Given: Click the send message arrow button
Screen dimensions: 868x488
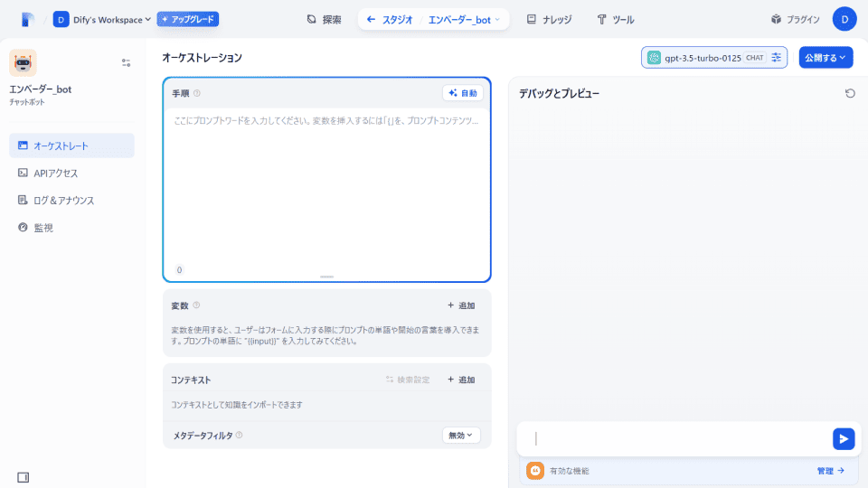Looking at the screenshot, I should coord(844,439).
